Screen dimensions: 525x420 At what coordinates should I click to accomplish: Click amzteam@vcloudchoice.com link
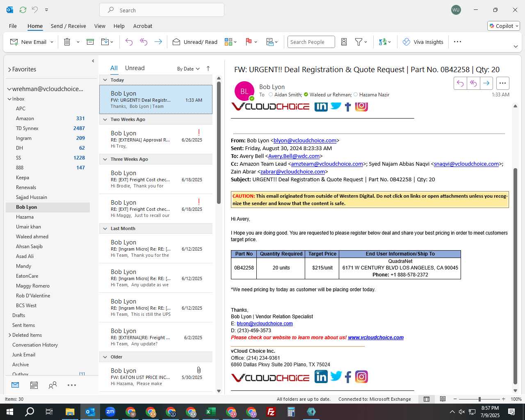(327, 164)
